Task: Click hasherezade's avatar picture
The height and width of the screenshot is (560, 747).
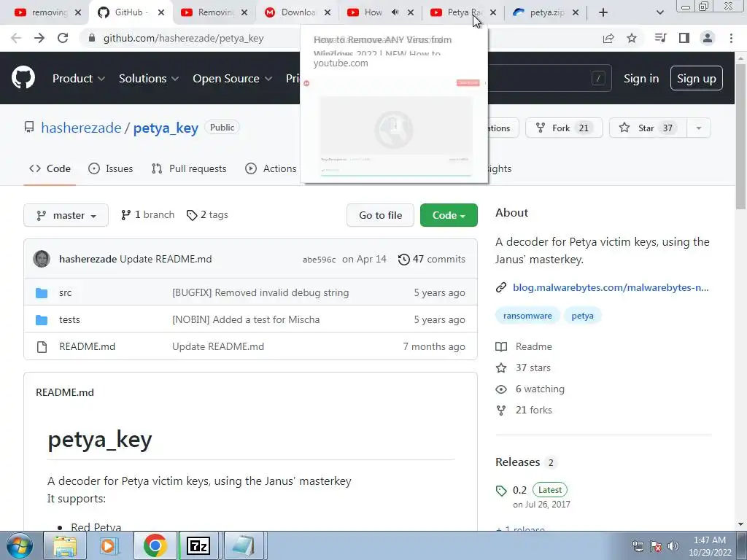Action: (42, 259)
